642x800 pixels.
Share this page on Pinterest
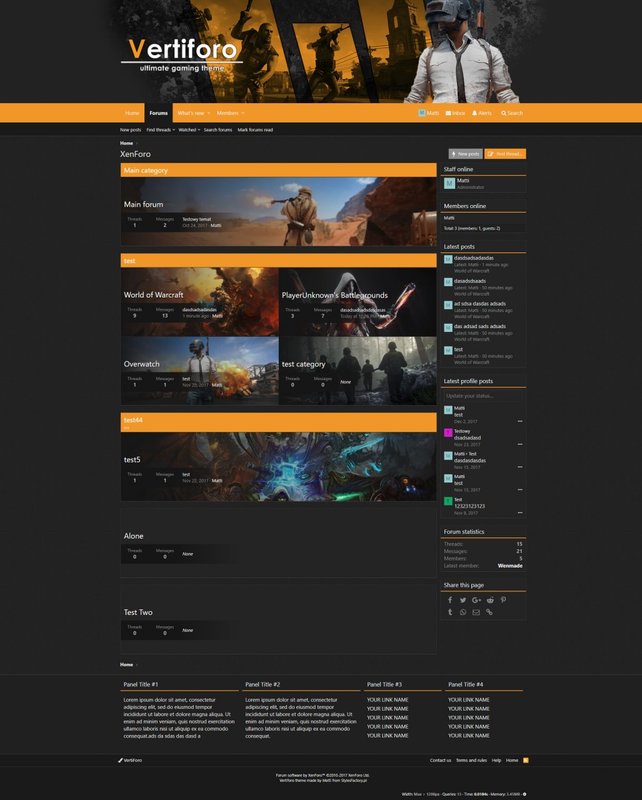click(x=503, y=600)
